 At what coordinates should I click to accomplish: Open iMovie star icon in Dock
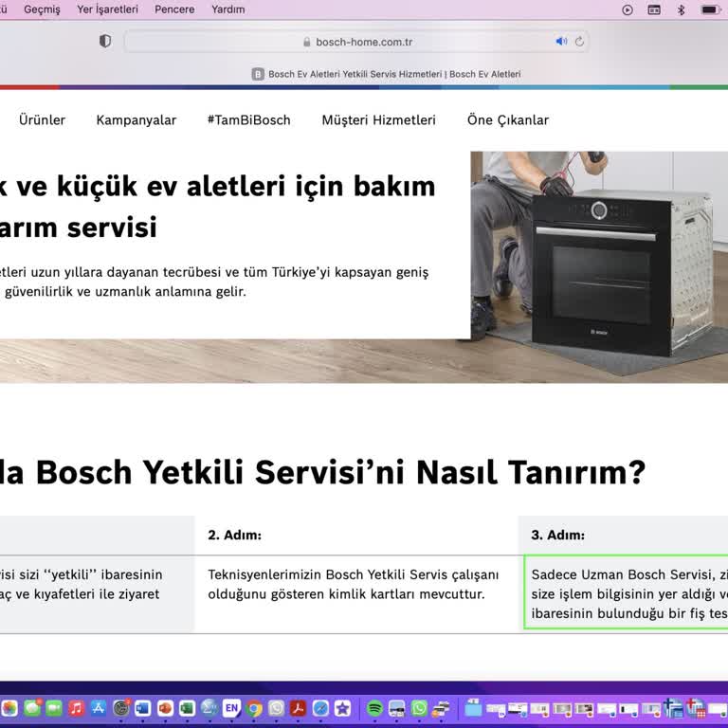click(342, 708)
